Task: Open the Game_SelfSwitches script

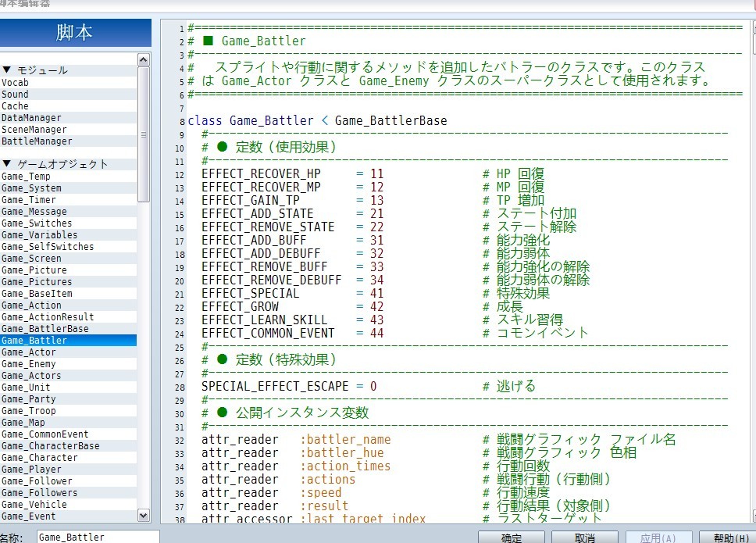Action: [69, 246]
